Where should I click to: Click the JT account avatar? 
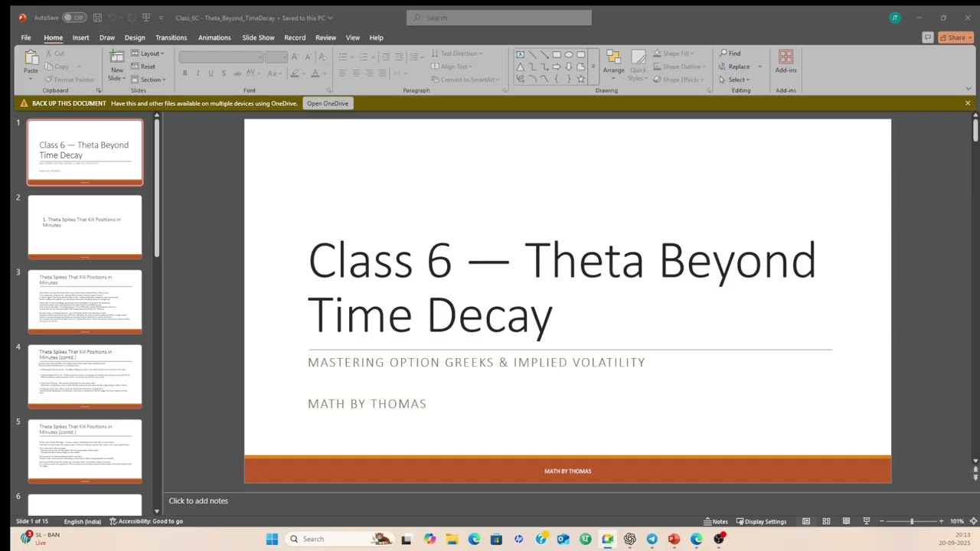[895, 18]
